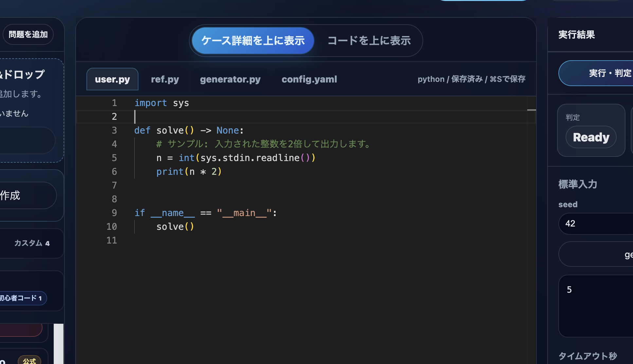
Task: Click the ドロップ drop zone heading
Action: pos(22,74)
